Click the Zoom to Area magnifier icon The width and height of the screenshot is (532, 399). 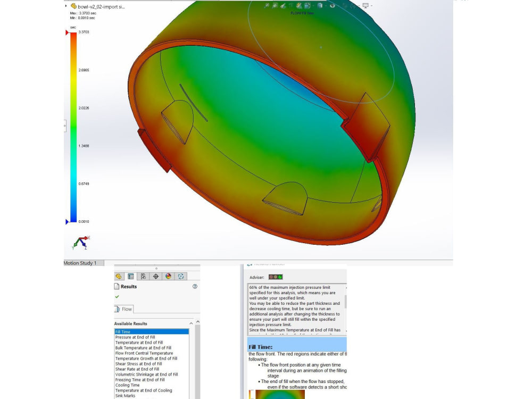click(275, 5)
